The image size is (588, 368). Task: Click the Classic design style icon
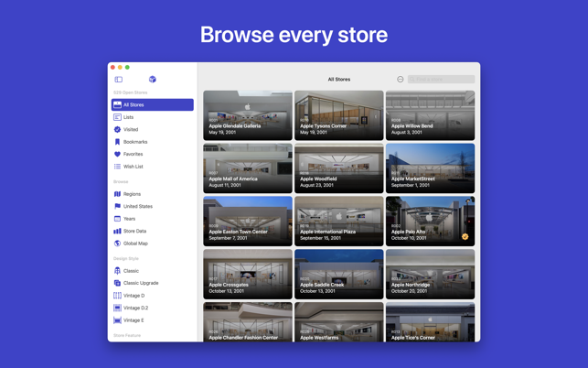(x=117, y=271)
